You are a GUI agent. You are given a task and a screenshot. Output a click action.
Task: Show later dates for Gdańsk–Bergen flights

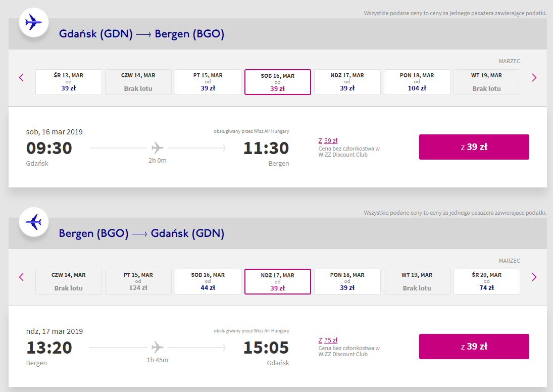[x=534, y=78]
